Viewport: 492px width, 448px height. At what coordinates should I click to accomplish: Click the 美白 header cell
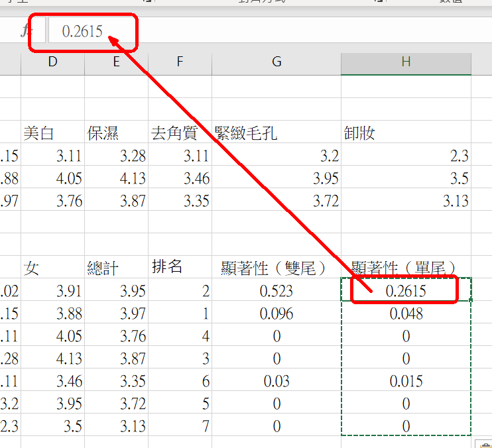click(x=52, y=133)
